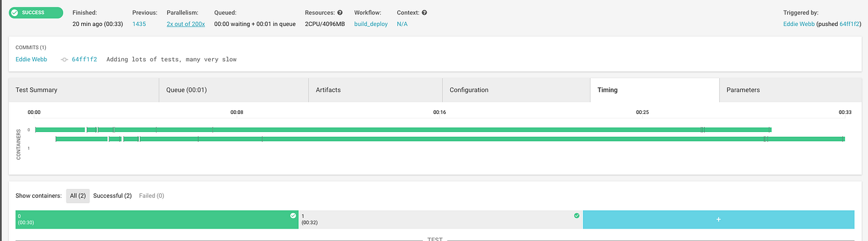Screen dimensions: 868x241
Task: Open the build_deploy workflow link
Action: tap(371, 24)
